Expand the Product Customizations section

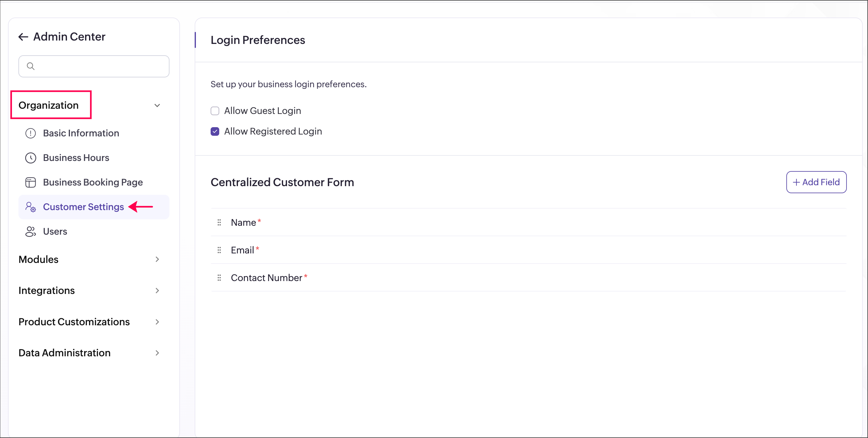pyautogui.click(x=157, y=322)
